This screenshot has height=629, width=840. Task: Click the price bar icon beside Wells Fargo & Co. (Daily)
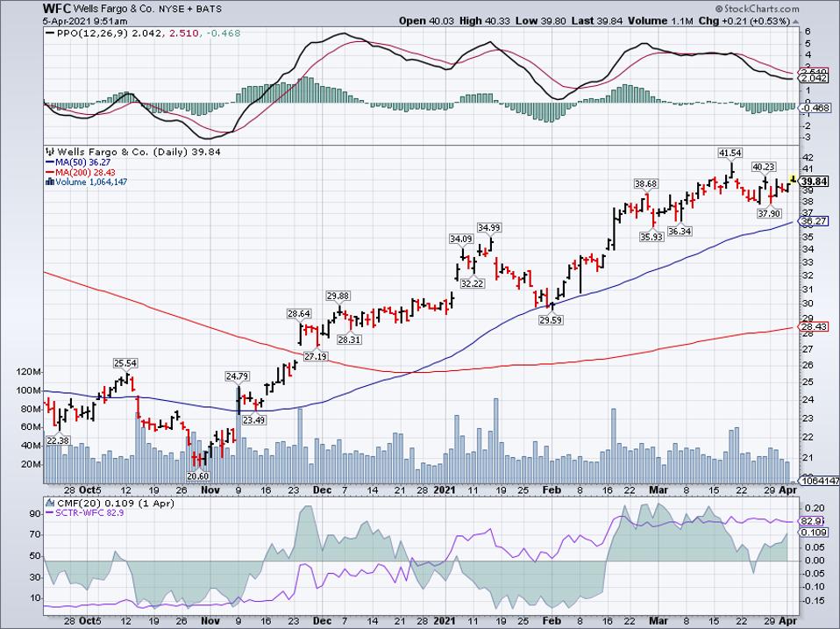click(50, 152)
